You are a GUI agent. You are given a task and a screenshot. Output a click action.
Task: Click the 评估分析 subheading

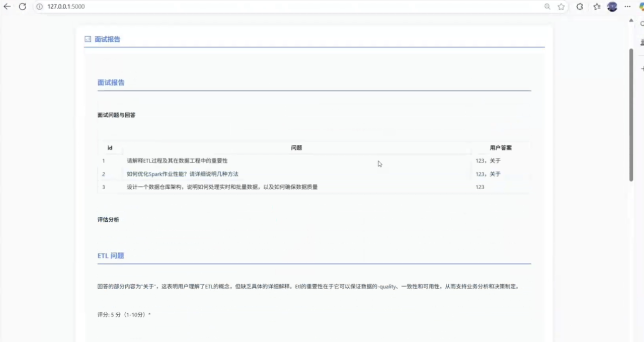(108, 220)
